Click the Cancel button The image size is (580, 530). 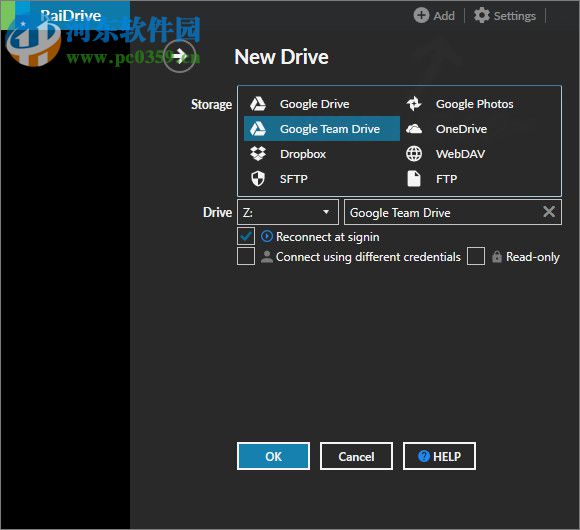tap(356, 456)
